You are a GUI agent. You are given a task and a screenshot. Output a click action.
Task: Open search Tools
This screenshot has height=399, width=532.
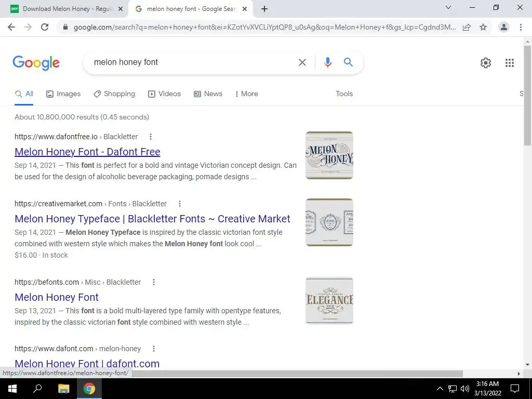[x=344, y=94]
